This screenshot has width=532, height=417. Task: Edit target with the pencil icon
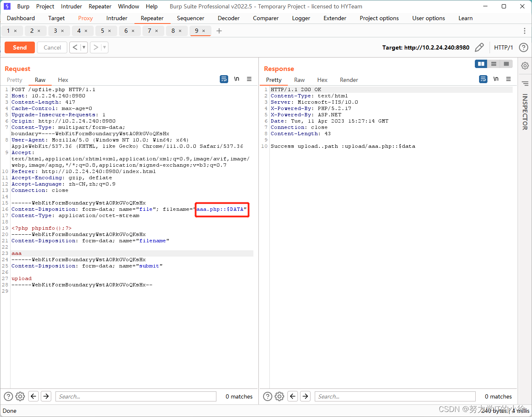[479, 47]
